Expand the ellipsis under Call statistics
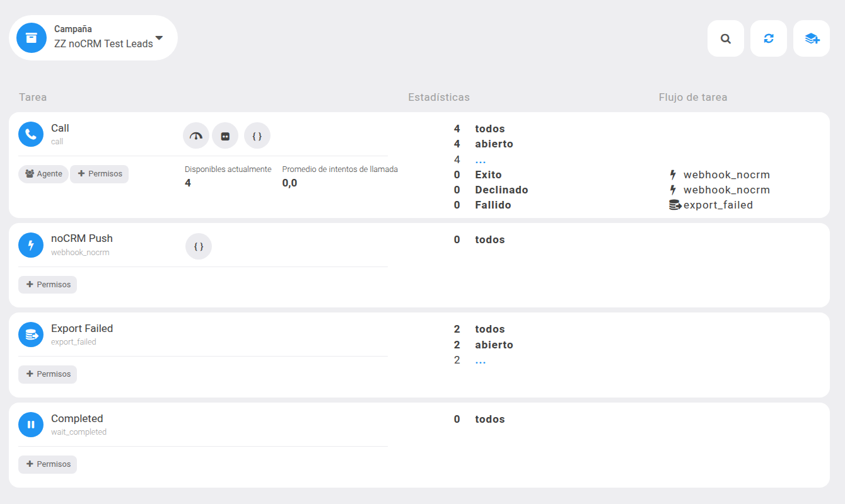The image size is (845, 504). click(481, 161)
